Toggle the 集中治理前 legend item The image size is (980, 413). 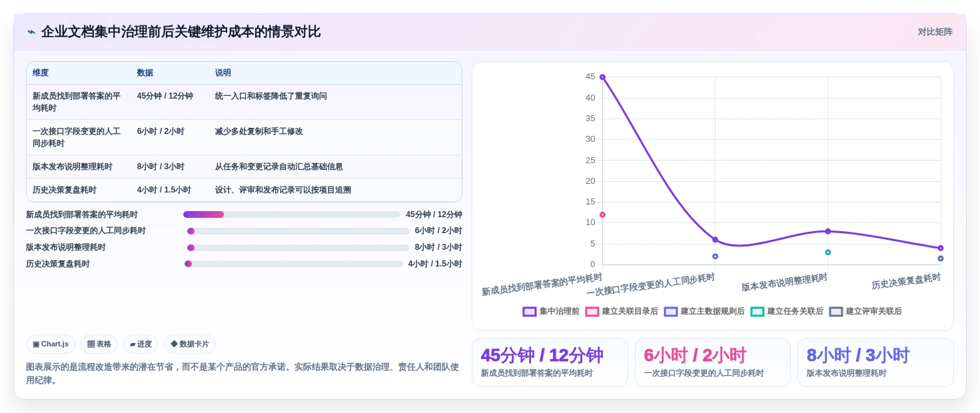click(x=551, y=311)
